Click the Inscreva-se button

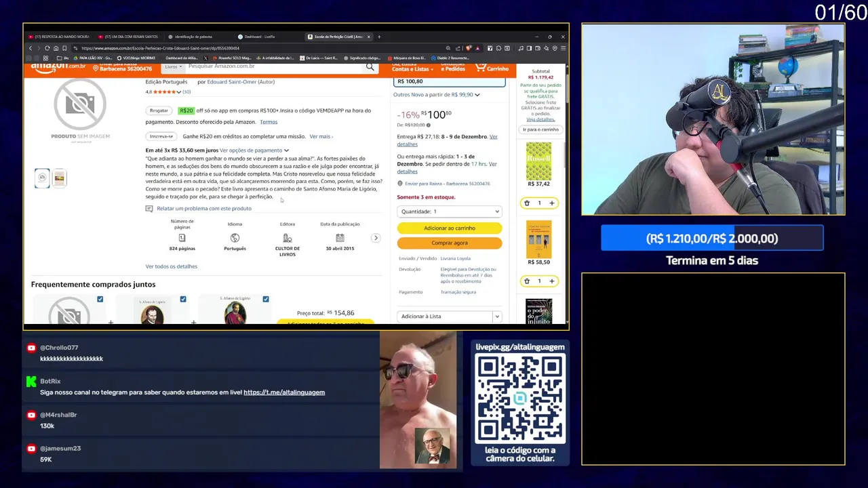[x=161, y=136]
